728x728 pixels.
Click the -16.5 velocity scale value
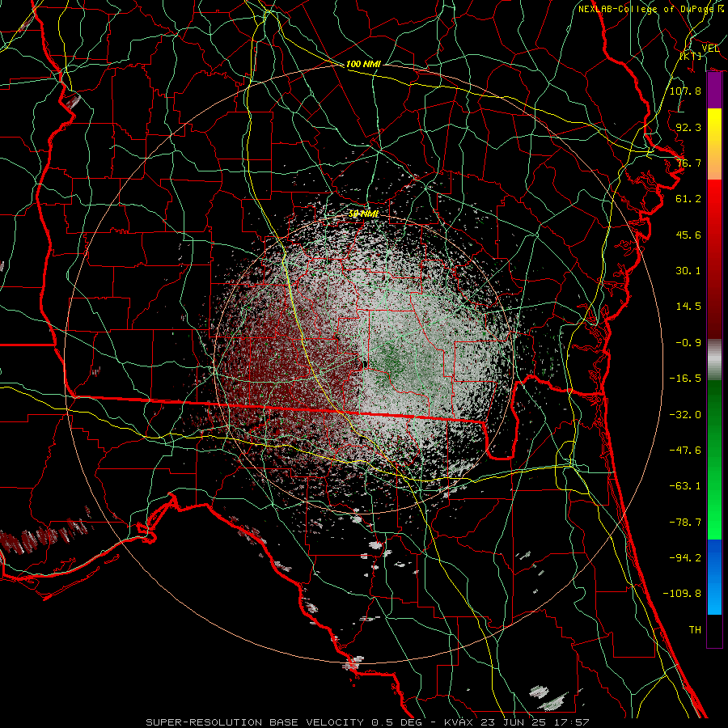point(685,379)
